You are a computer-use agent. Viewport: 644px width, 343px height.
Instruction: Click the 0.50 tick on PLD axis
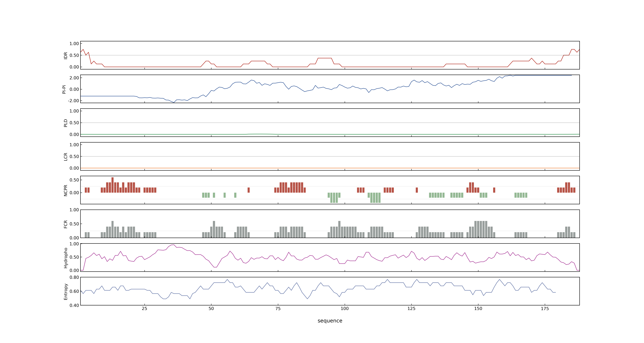(74, 123)
